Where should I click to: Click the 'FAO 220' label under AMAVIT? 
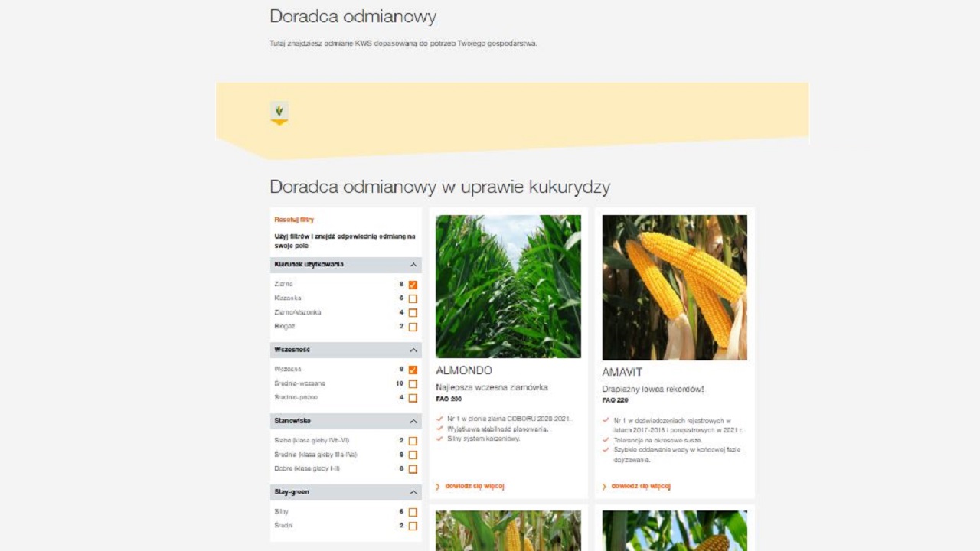615,400
